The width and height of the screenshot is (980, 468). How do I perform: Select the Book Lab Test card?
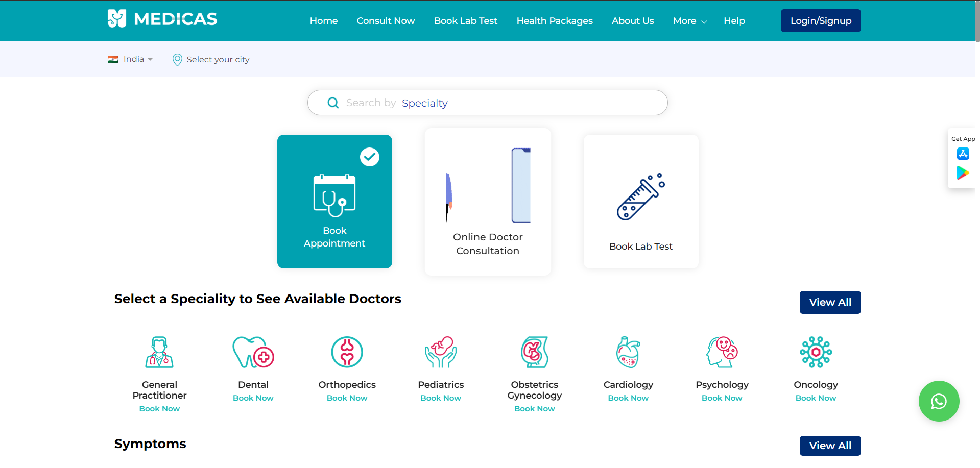point(640,202)
